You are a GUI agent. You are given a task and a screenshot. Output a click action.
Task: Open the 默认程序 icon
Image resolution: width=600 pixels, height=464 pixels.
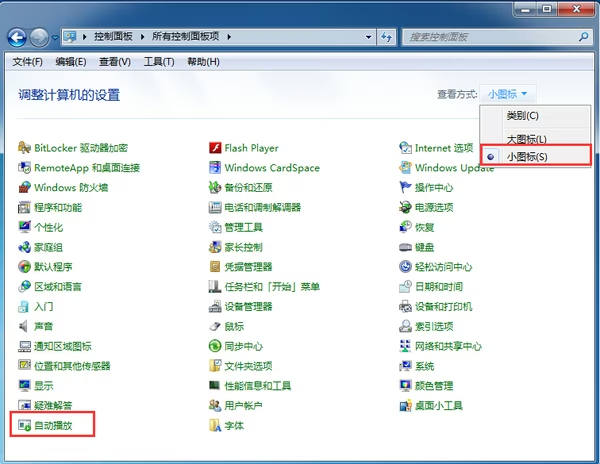(24, 267)
